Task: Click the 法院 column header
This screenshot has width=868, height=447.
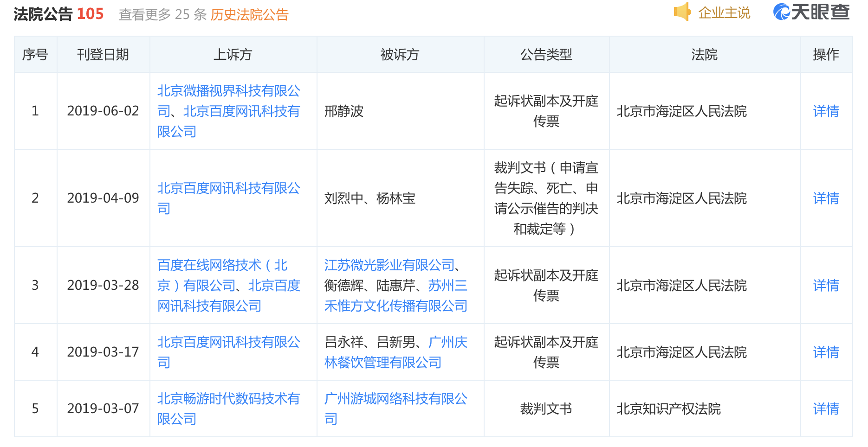Action: (x=705, y=55)
